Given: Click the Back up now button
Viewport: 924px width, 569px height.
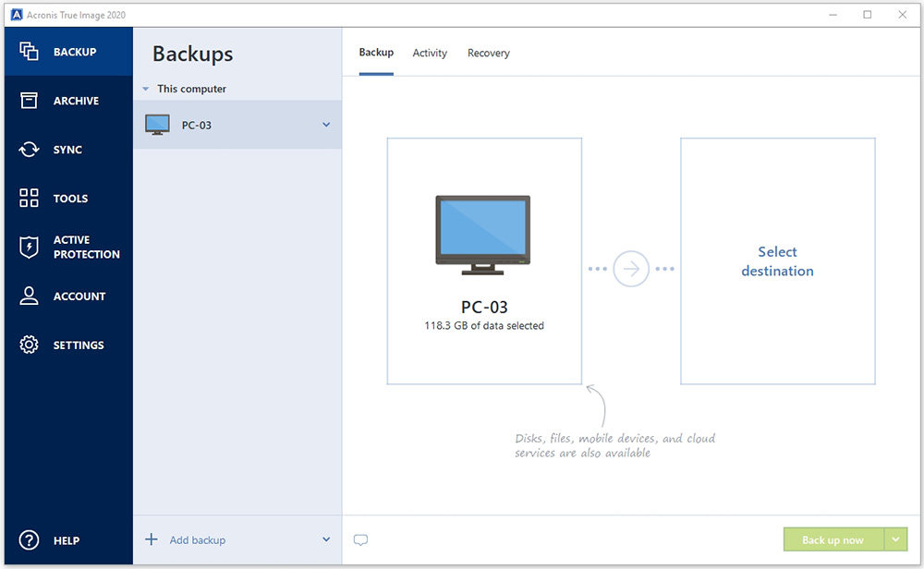Looking at the screenshot, I should [833, 539].
